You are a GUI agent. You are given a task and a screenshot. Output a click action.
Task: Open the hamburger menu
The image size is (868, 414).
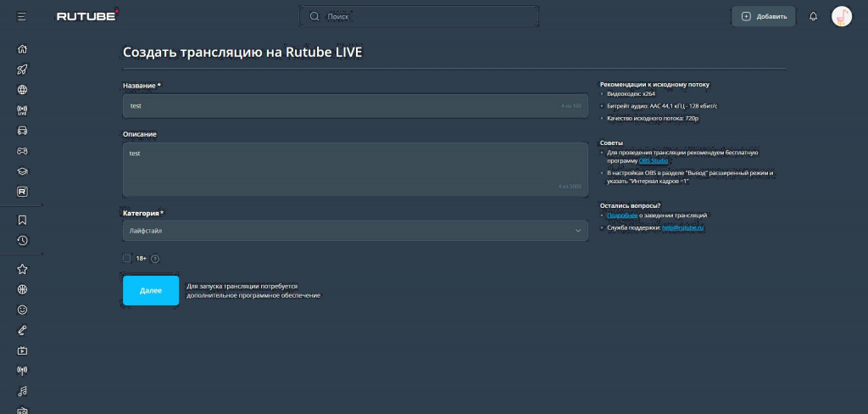coord(21,17)
